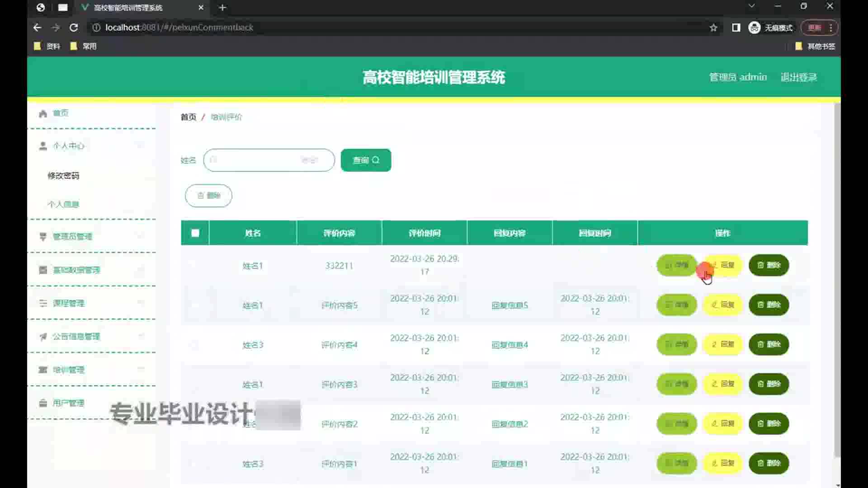868x488 pixels.
Task: Click the paper-plane icon beside 公告信息管理
Action: point(43,337)
